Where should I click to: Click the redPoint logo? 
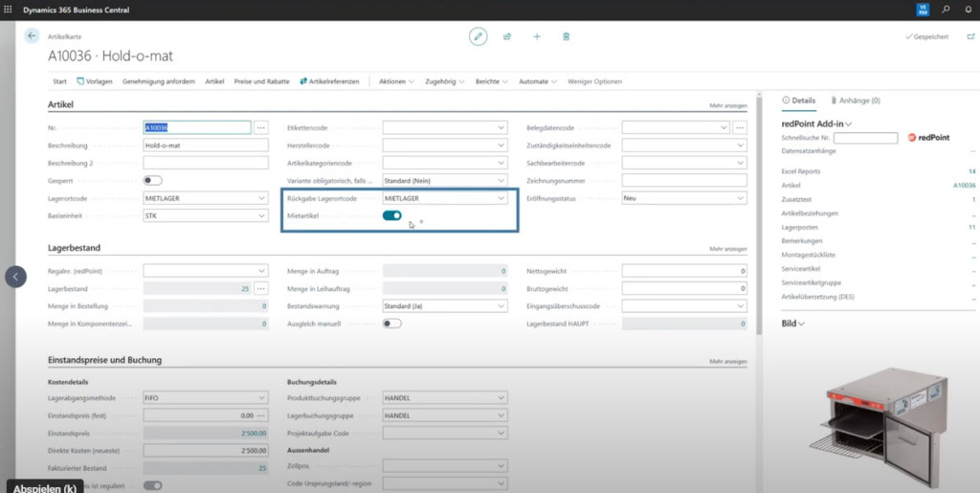[x=928, y=138]
